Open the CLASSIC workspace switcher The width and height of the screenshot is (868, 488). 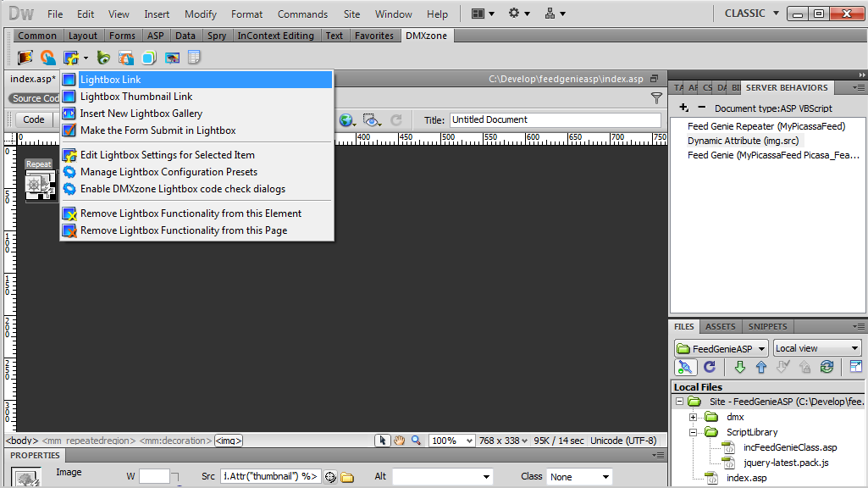click(x=751, y=14)
